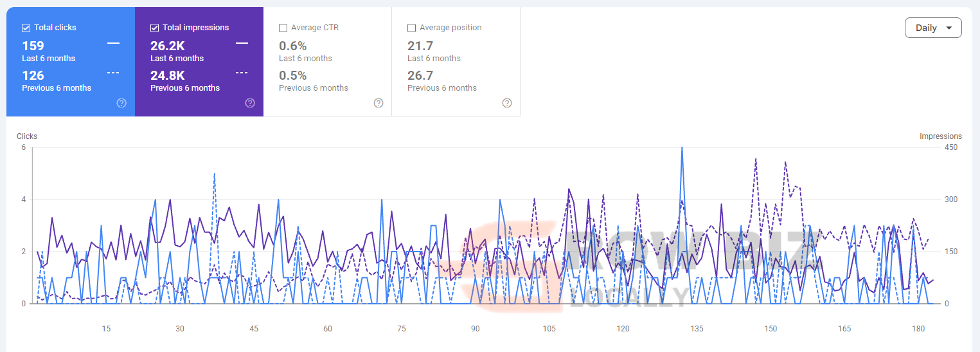The height and width of the screenshot is (352, 980).
Task: Click dashed line legend beside 24.8K
Action: (x=242, y=73)
